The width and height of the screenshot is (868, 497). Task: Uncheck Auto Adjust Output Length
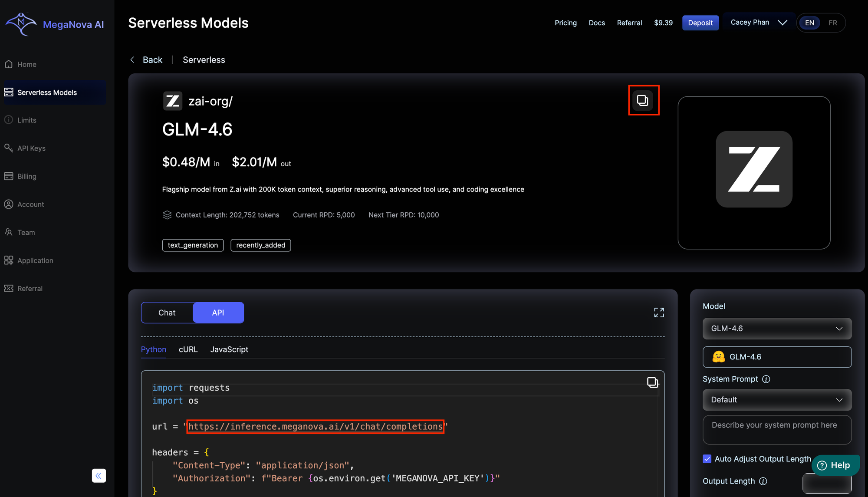(x=707, y=459)
